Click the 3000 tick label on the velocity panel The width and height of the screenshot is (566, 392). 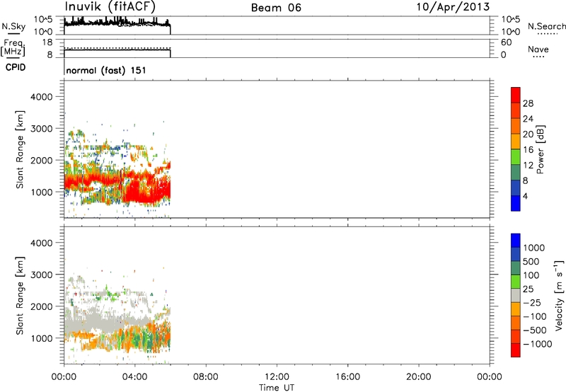pyautogui.click(x=42, y=275)
